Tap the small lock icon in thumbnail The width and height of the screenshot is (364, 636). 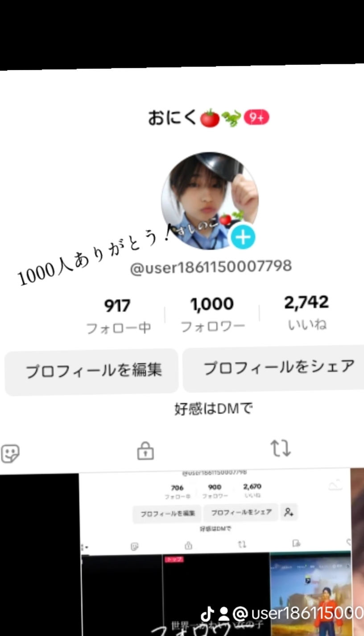tap(188, 545)
